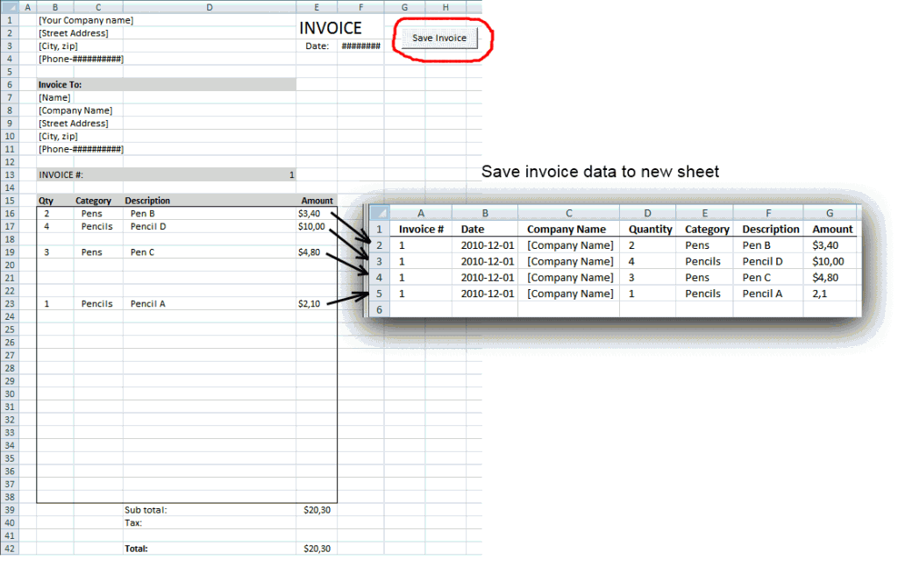Select Pen B description on invoice row 16
The width and height of the screenshot is (898, 588).
point(143,214)
